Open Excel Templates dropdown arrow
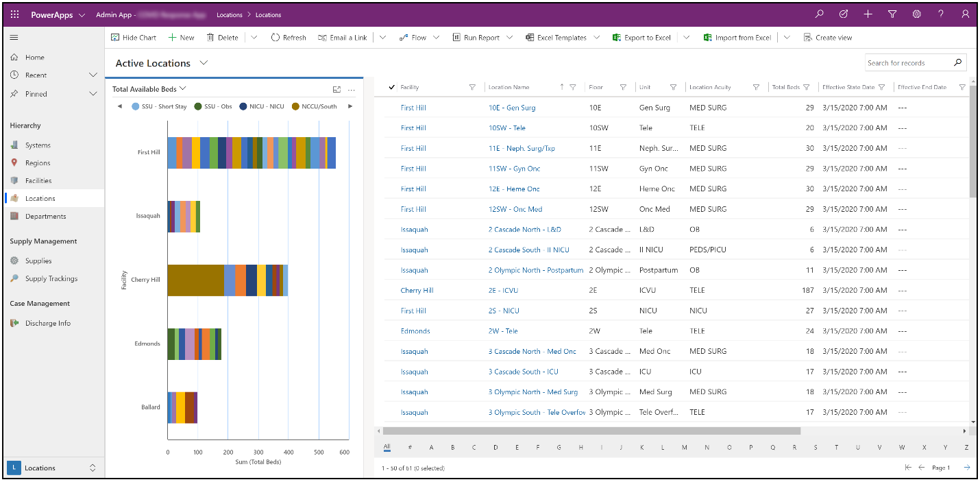Image resolution: width=980 pixels, height=482 pixels. tap(596, 38)
